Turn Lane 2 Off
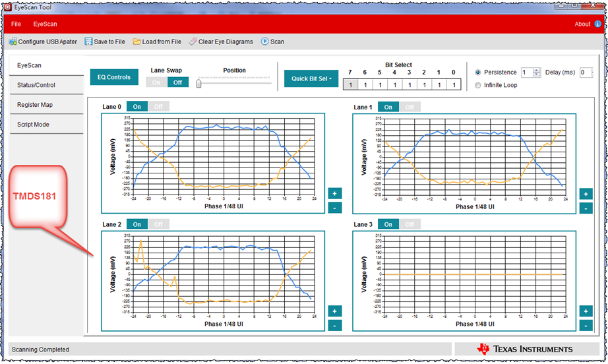 coord(158,224)
